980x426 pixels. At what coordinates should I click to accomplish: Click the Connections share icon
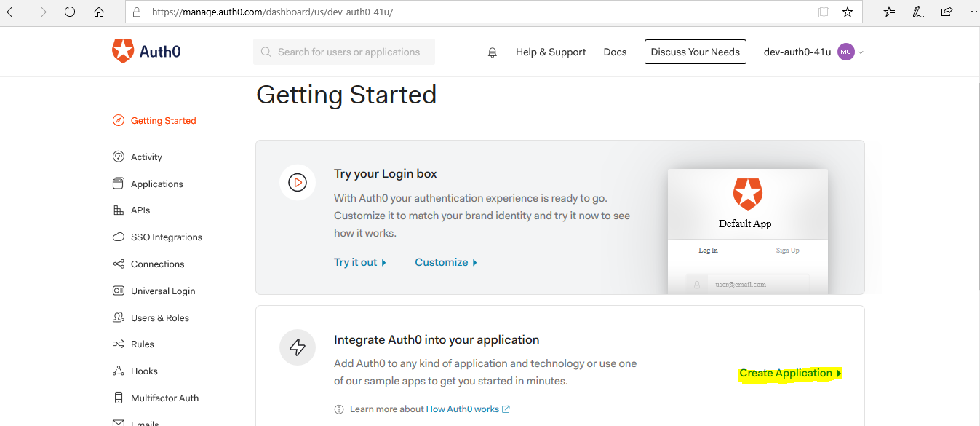click(119, 264)
